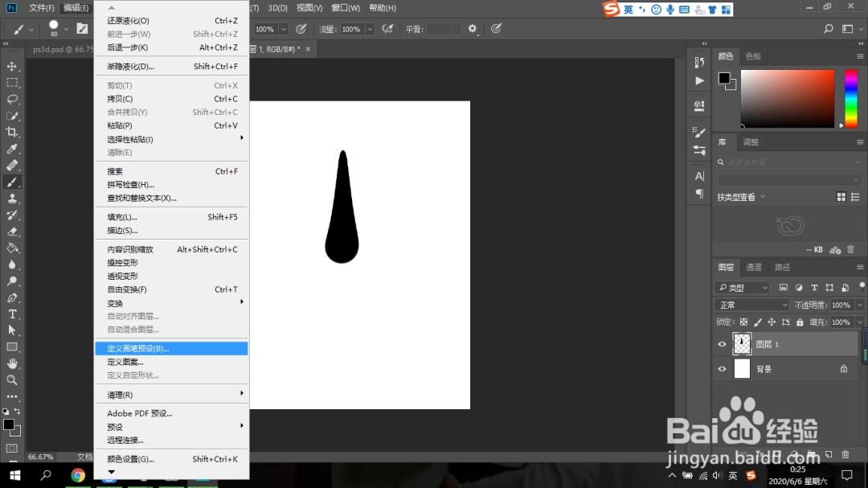
Task: Select the Pen tool
Action: pyautogui.click(x=11, y=297)
